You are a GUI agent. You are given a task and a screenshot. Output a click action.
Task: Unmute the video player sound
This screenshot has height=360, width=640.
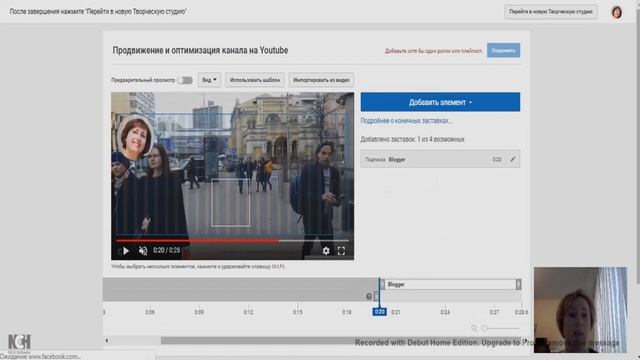(x=143, y=251)
